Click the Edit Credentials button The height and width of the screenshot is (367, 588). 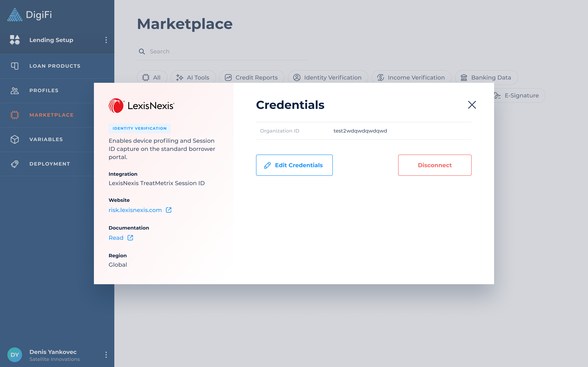[294, 165]
